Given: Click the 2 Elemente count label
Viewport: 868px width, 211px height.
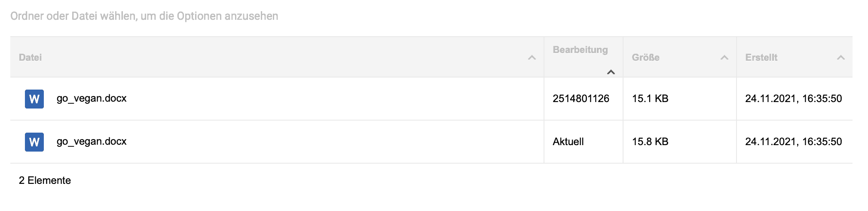Looking at the screenshot, I should click(x=45, y=180).
